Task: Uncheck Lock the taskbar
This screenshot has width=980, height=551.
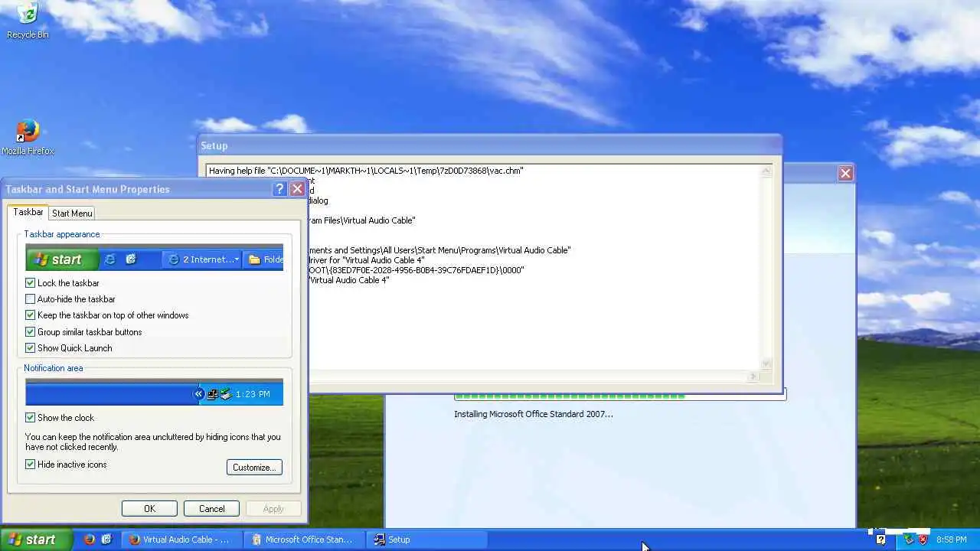Action: (x=31, y=283)
